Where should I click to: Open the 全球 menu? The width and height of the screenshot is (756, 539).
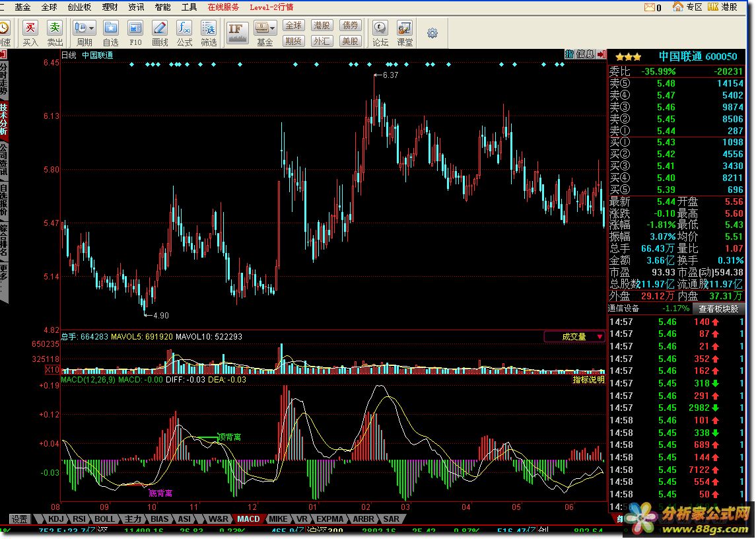click(49, 7)
